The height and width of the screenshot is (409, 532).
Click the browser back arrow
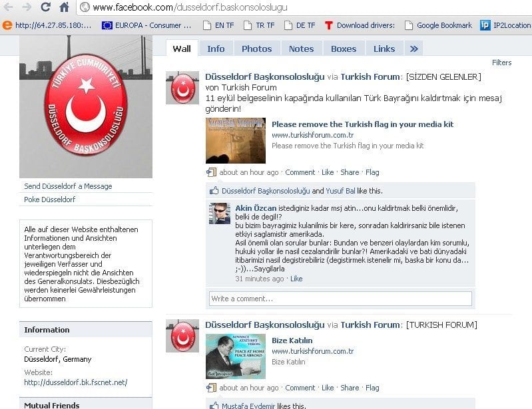[8, 7]
